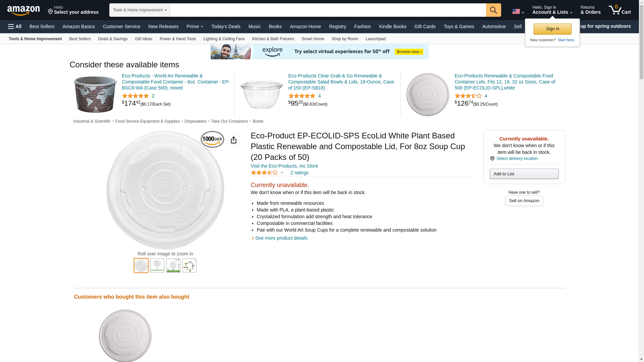The height and width of the screenshot is (362, 644).
Task: Open Today's Deals in the navigation bar
Action: click(226, 26)
